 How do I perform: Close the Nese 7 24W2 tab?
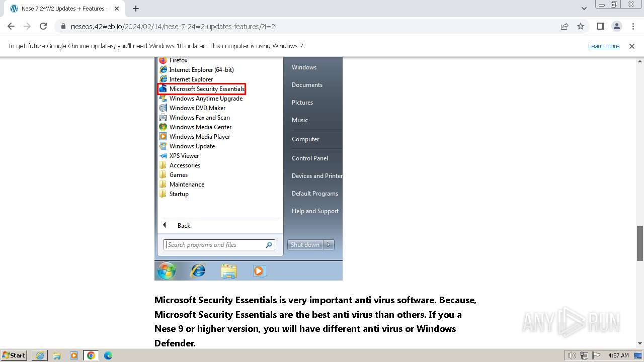tap(117, 9)
